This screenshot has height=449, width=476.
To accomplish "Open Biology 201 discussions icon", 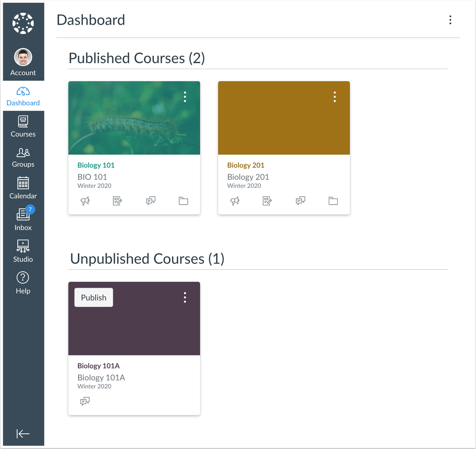I will [300, 201].
